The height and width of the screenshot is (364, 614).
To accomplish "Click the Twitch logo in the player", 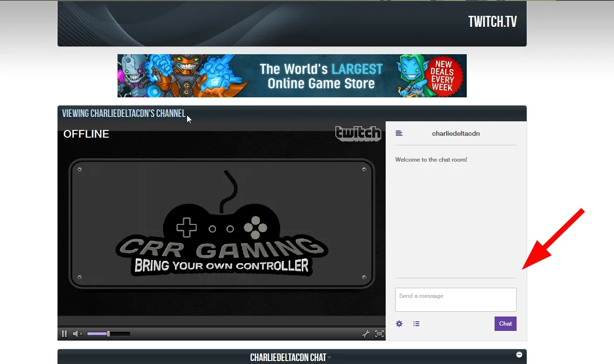I will tap(358, 133).
